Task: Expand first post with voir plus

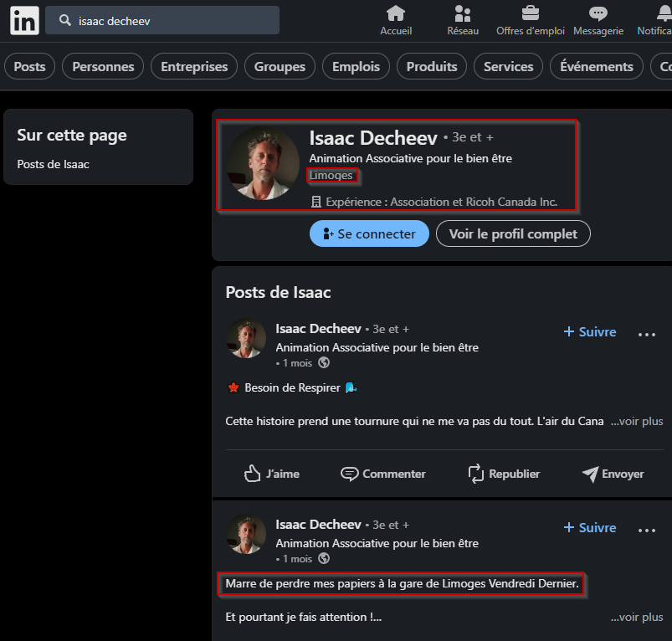Action: [x=637, y=421]
